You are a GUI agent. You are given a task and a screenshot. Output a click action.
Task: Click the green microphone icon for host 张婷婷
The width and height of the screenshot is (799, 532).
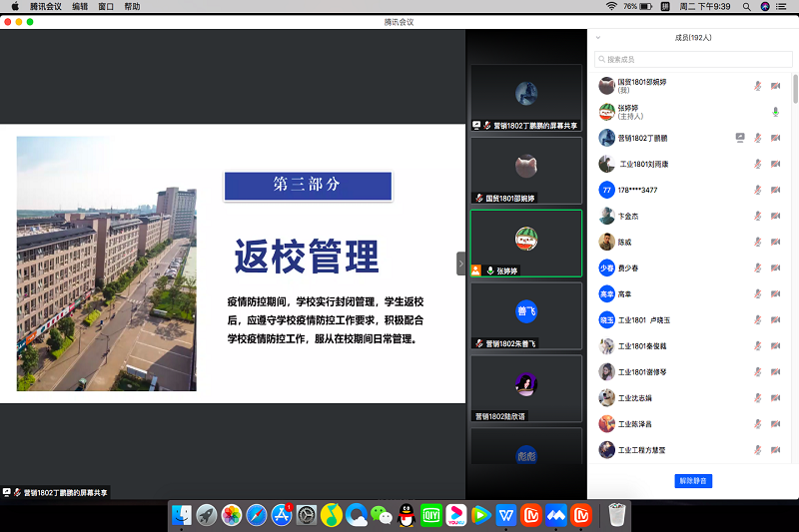775,112
